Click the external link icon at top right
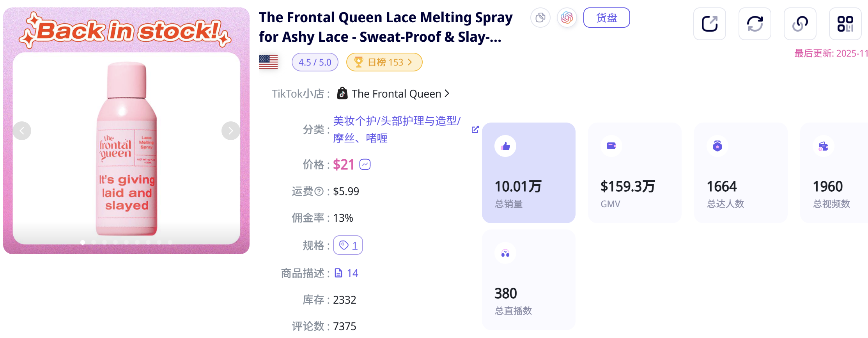 [709, 24]
